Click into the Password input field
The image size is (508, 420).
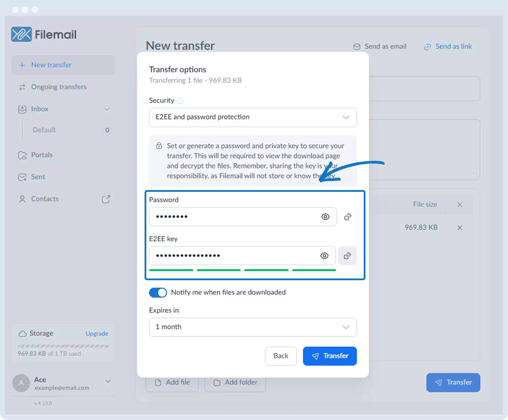point(234,217)
